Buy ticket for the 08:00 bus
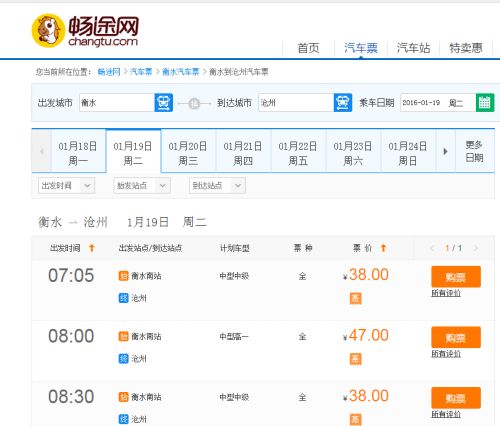 click(456, 337)
